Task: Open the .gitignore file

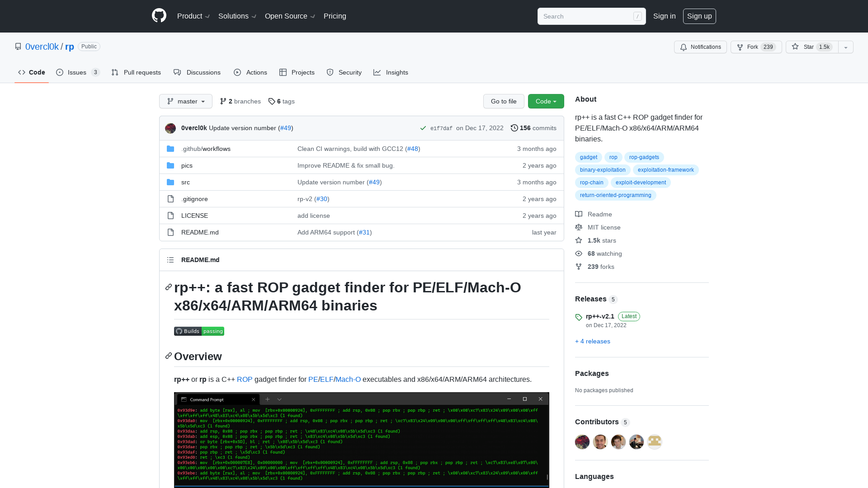Action: click(194, 199)
